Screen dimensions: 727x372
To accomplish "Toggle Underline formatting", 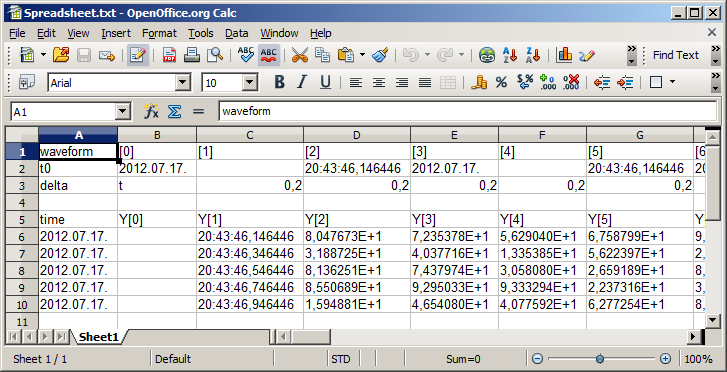I will pos(325,83).
